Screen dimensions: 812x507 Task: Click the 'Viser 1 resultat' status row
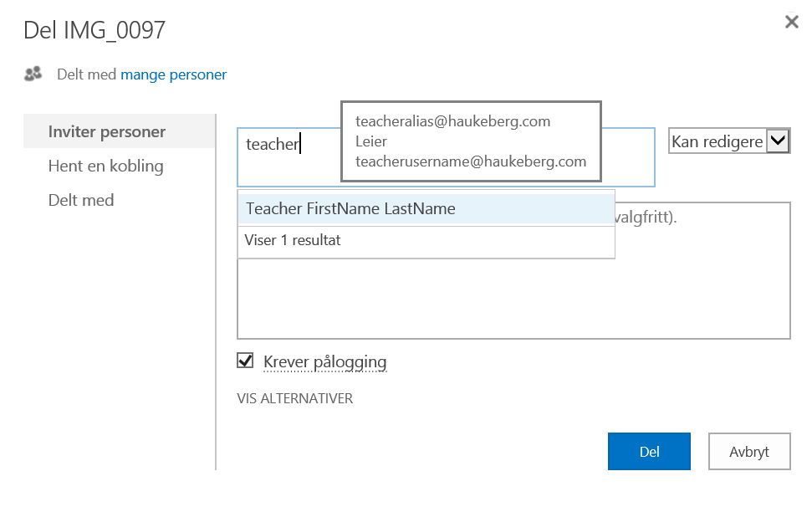293,241
